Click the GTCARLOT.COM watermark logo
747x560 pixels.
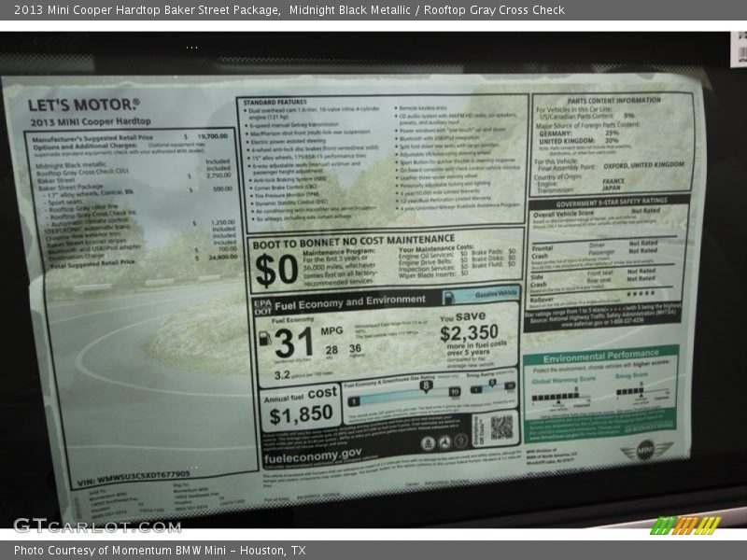click(x=97, y=525)
